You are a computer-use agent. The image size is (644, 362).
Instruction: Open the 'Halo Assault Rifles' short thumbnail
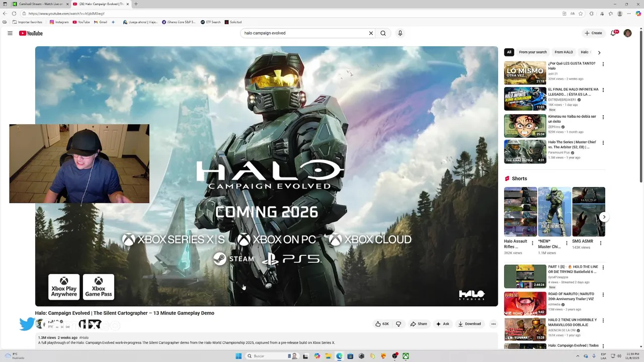(x=520, y=212)
